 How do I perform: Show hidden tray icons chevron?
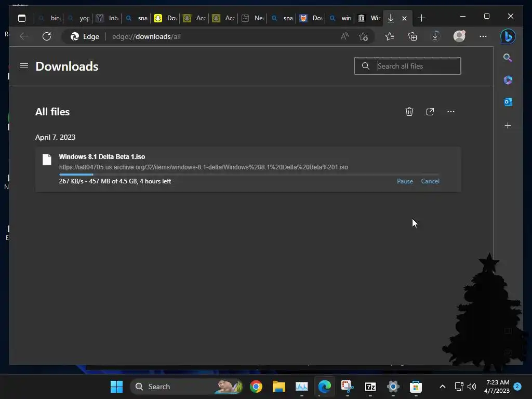click(443, 387)
